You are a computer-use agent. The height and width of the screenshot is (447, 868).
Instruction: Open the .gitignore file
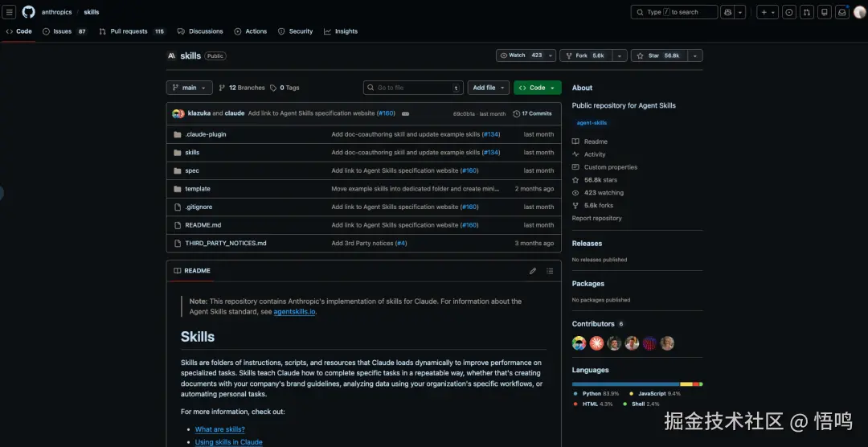[199, 207]
